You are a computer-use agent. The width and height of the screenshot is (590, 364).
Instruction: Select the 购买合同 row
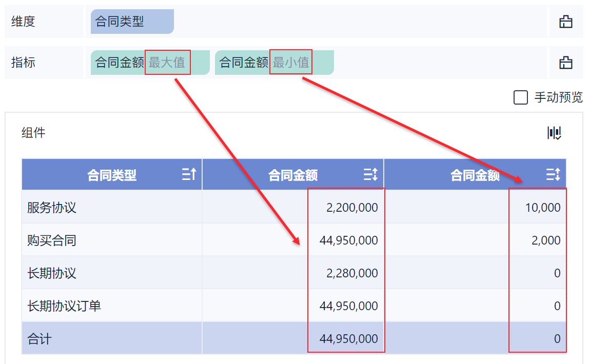tap(52, 240)
